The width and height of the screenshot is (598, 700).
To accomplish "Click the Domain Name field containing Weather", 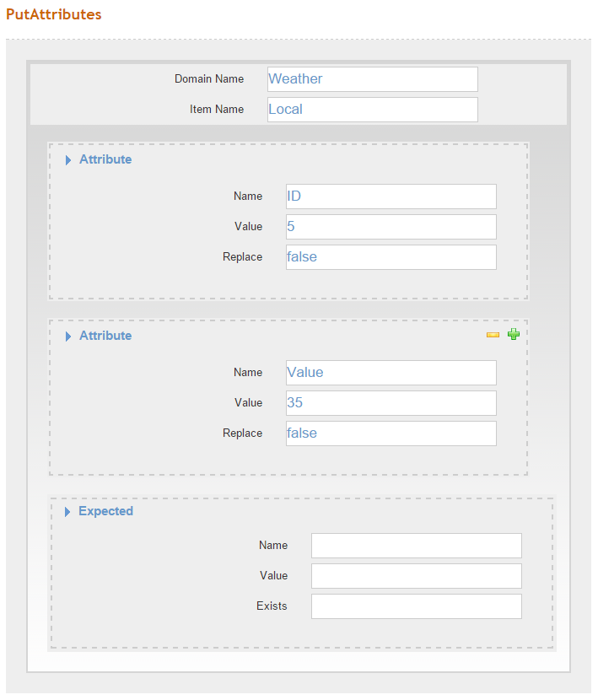I will coord(373,79).
